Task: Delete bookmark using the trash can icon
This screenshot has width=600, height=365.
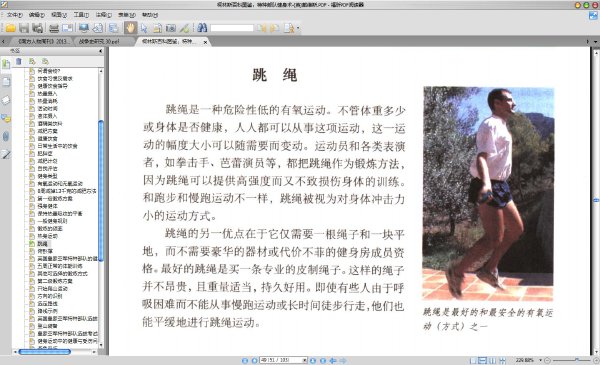Action: 19,61
